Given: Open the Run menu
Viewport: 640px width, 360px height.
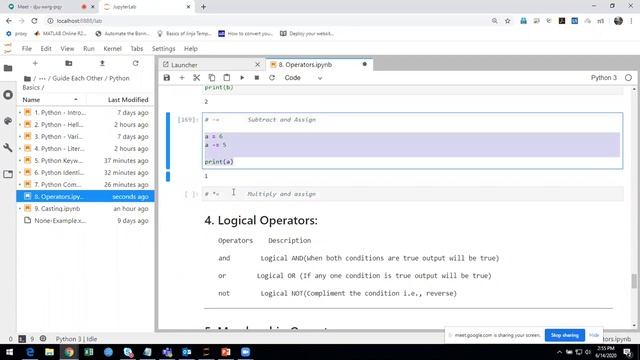Looking at the screenshot, I should (x=89, y=49).
